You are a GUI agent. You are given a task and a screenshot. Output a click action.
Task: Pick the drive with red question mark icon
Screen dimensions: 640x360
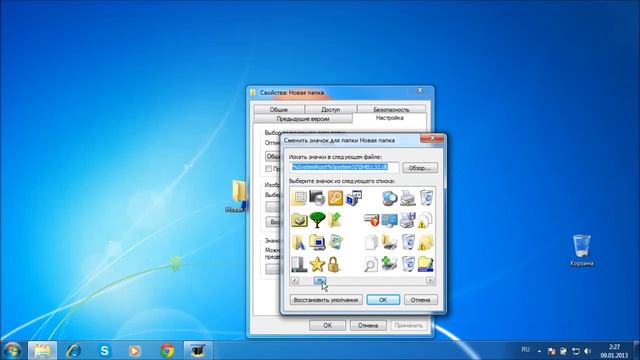[x=371, y=220]
